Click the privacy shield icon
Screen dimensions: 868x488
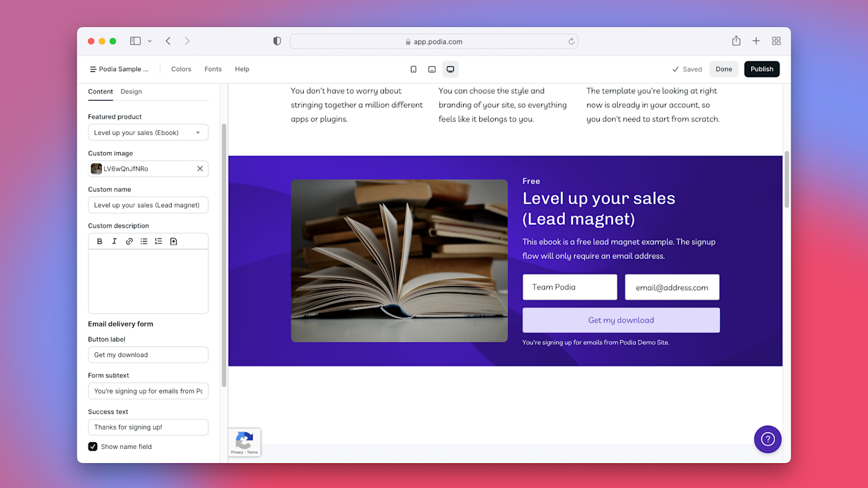coord(277,41)
